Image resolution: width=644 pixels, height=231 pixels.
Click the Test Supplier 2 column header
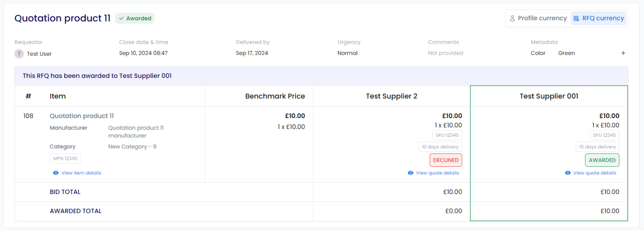(x=392, y=96)
